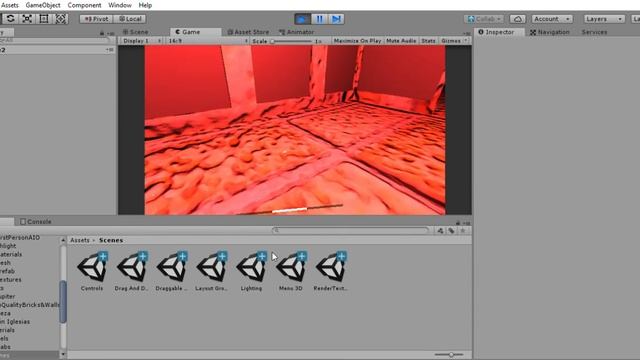
Task: Select the Materials folder in the tree
Action: click(x=11, y=254)
